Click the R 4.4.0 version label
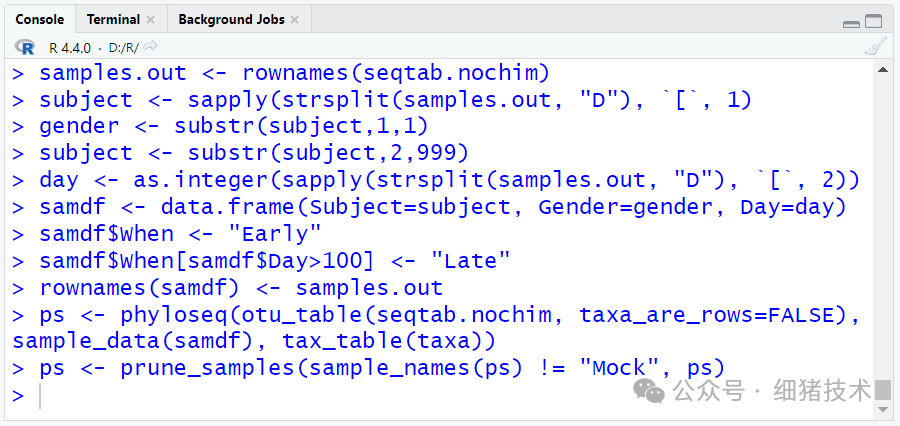 pos(68,47)
